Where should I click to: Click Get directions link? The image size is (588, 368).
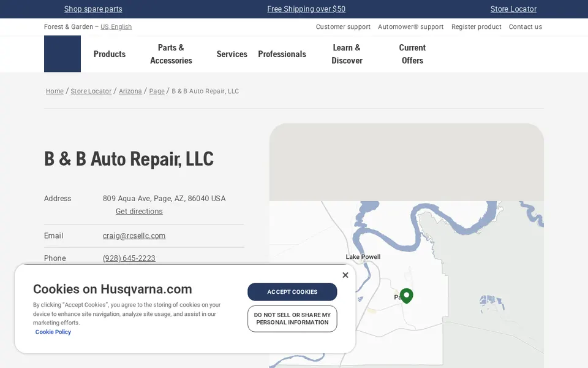[139, 212]
